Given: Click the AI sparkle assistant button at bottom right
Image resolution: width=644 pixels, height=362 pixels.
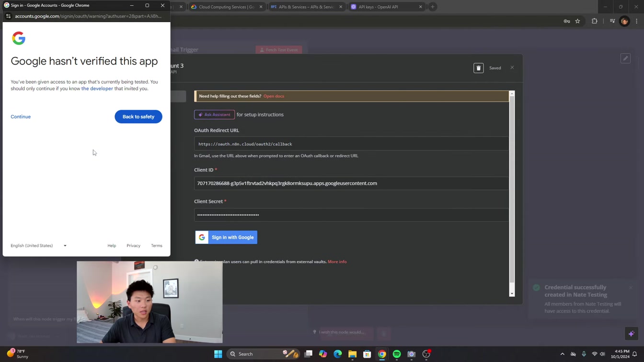Looking at the screenshot, I should (632, 334).
